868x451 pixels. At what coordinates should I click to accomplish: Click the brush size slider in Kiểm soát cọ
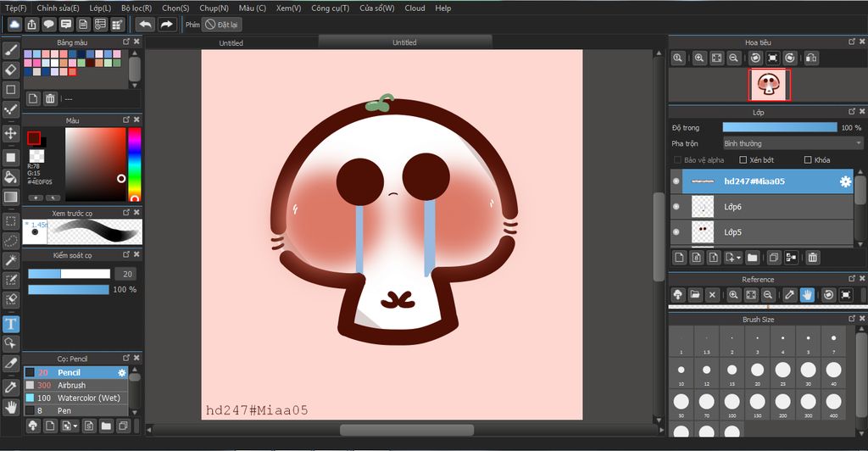click(x=70, y=274)
